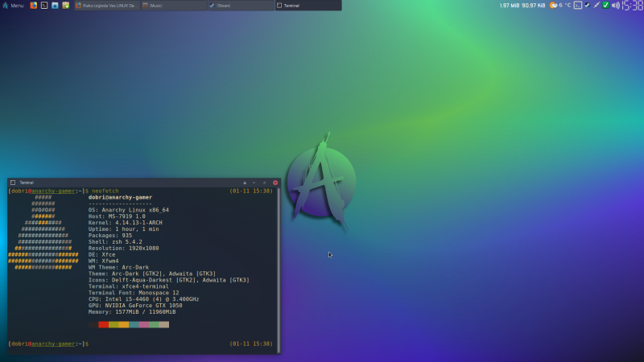The height and width of the screenshot is (362, 644).
Task: Click the bold dobri@anarchy-gamer neofetch header
Action: (x=120, y=197)
